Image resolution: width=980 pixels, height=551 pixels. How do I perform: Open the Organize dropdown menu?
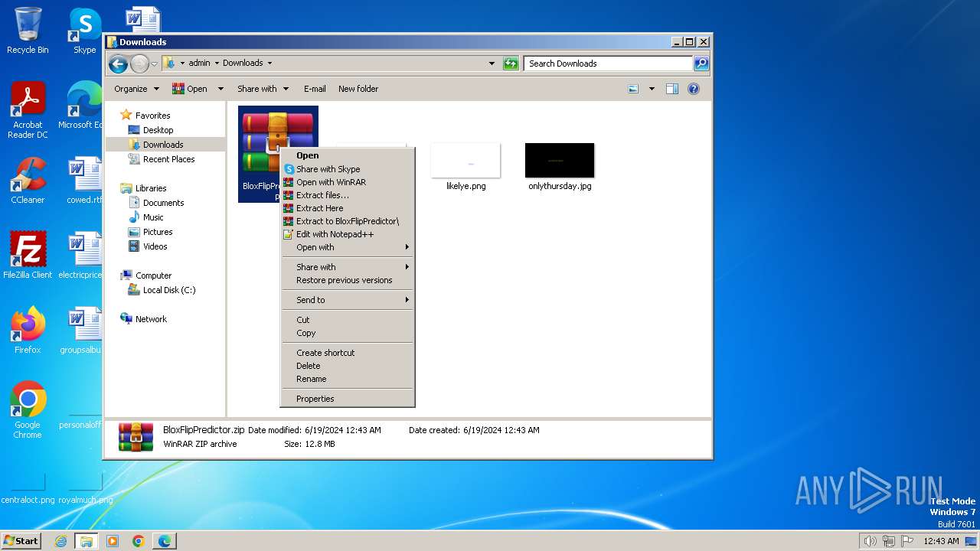(136, 89)
